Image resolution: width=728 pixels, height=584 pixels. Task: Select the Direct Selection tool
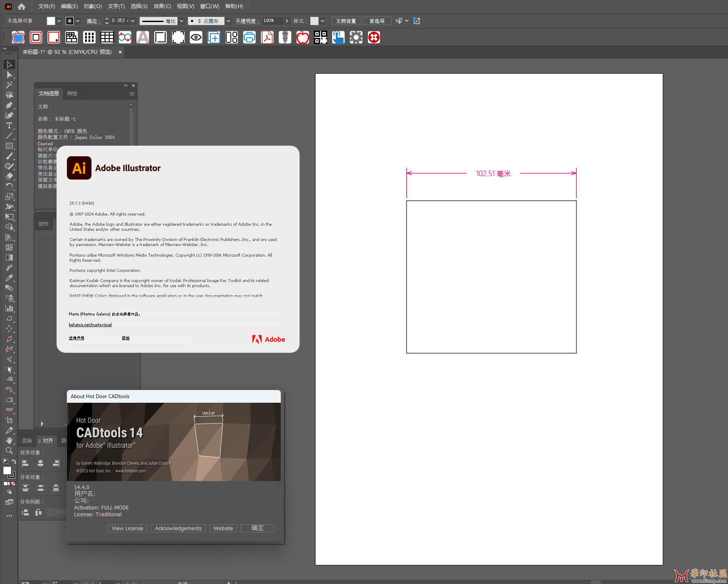click(9, 75)
